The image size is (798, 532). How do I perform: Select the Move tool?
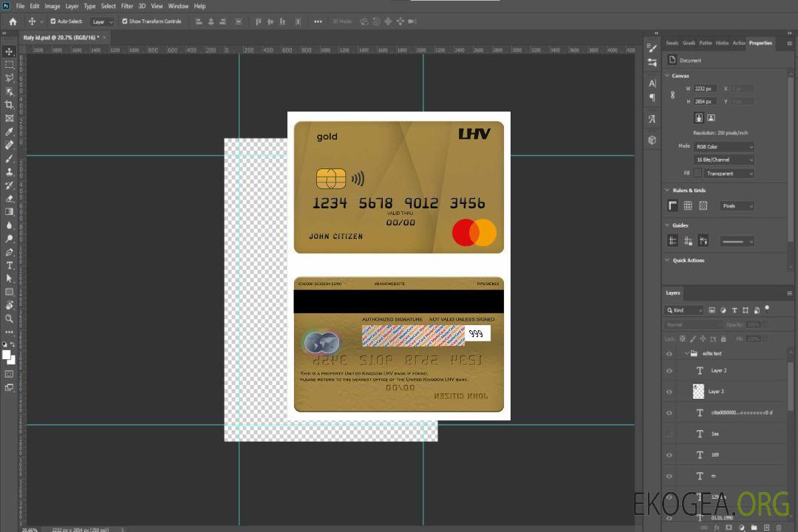[x=9, y=52]
